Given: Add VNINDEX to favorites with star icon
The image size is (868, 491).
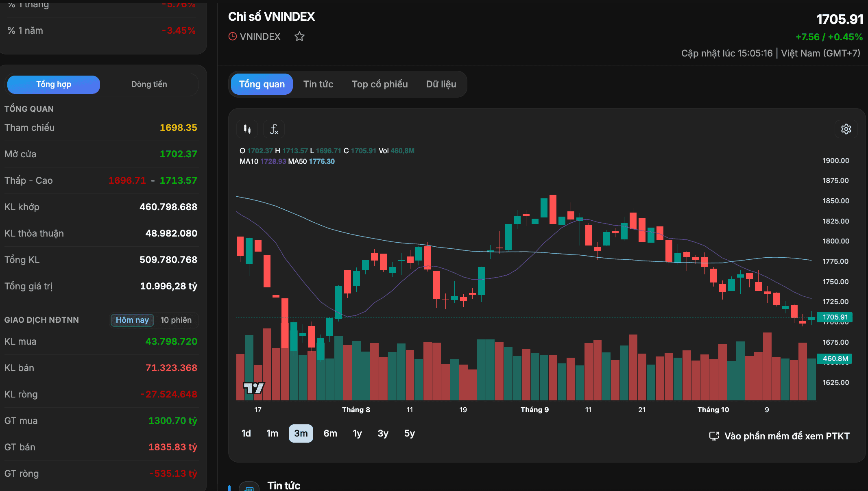Looking at the screenshot, I should [299, 37].
